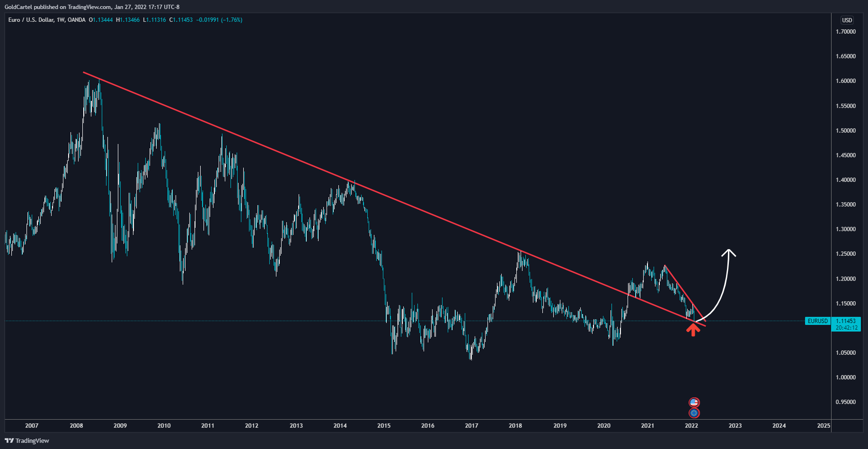
Task: Click the candle countdown 20:42:12
Action: click(x=847, y=328)
